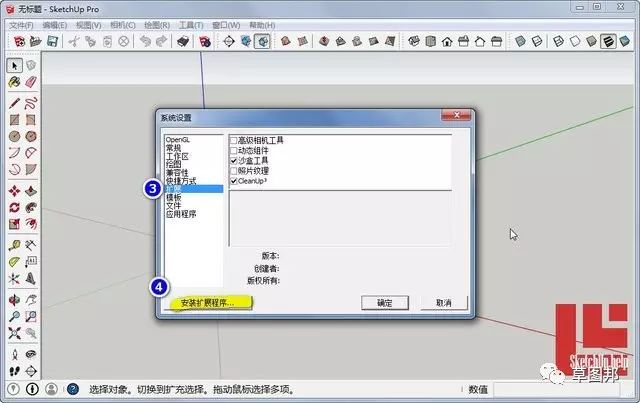Enable the Wireframe face style
The height and width of the screenshot is (403, 640).
(558, 41)
